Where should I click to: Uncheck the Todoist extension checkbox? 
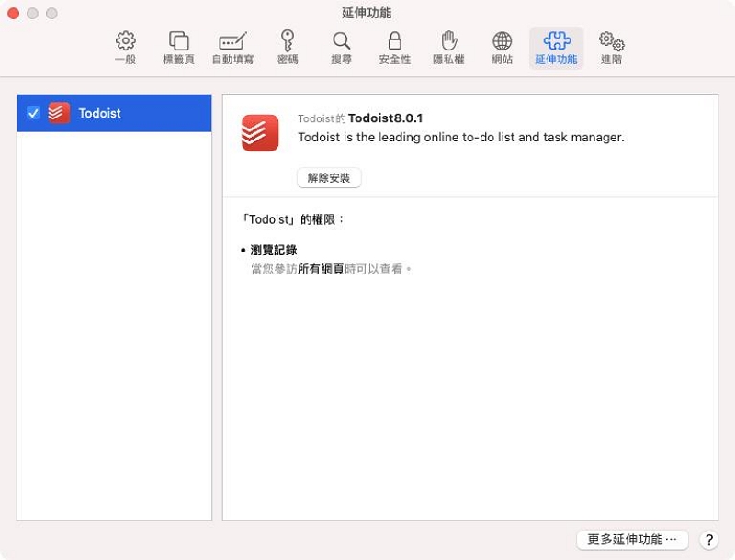pos(33,113)
